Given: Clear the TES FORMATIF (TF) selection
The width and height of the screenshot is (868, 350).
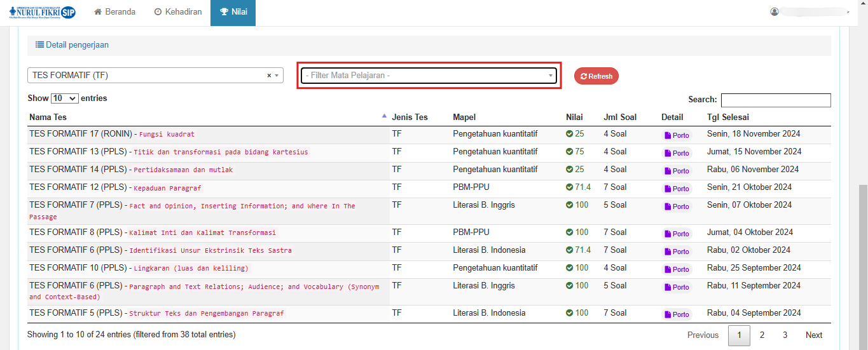Looking at the screenshot, I should [x=269, y=76].
